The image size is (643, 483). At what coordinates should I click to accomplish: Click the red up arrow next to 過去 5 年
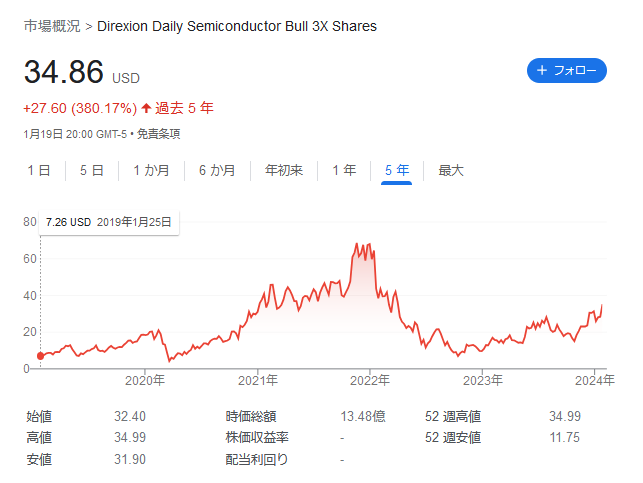point(146,108)
